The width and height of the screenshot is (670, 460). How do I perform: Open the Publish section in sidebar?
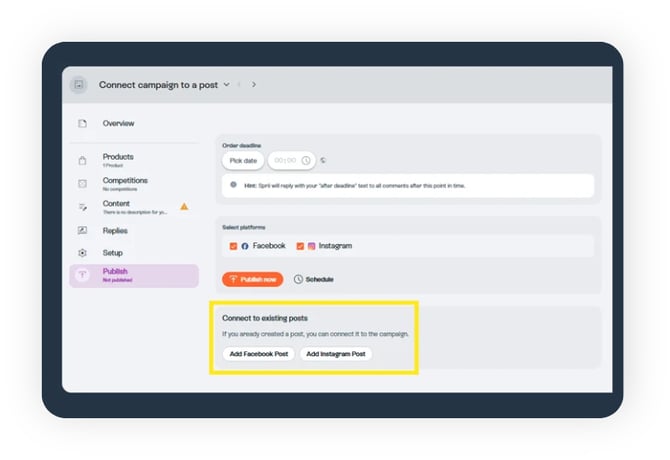[x=134, y=276]
